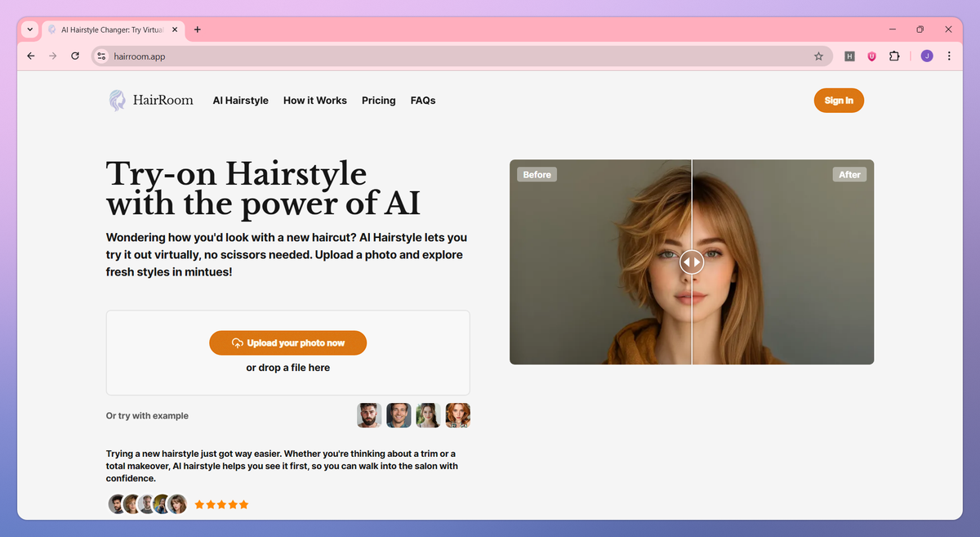Click the before/after comparison slider handle
Screen dimensions: 980x537
click(692, 262)
